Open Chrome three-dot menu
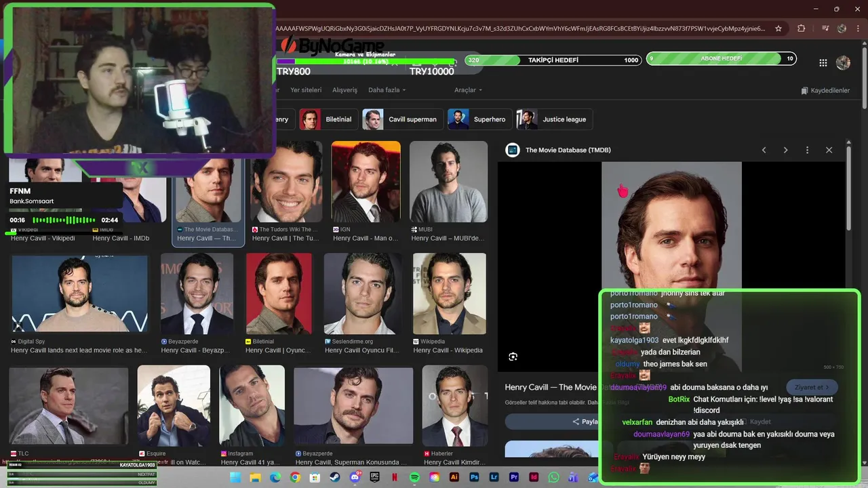Image resolution: width=868 pixels, height=488 pixels. click(x=859, y=28)
